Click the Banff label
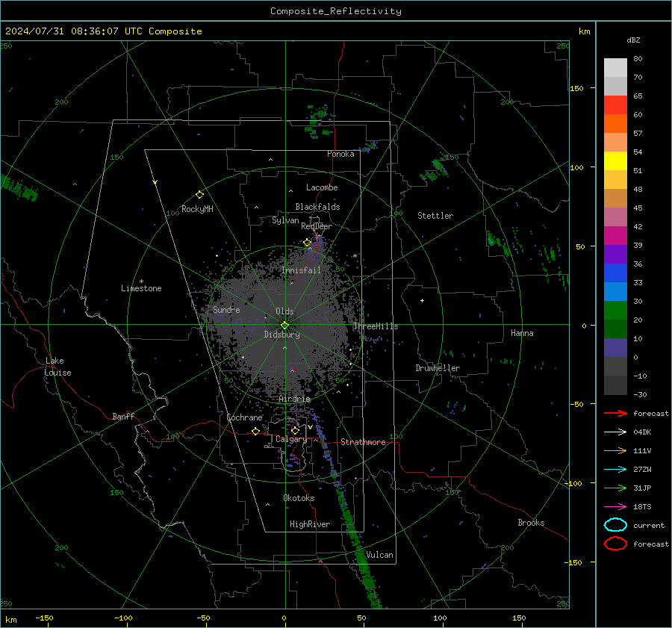The width and height of the screenshot is (672, 628). tap(123, 417)
